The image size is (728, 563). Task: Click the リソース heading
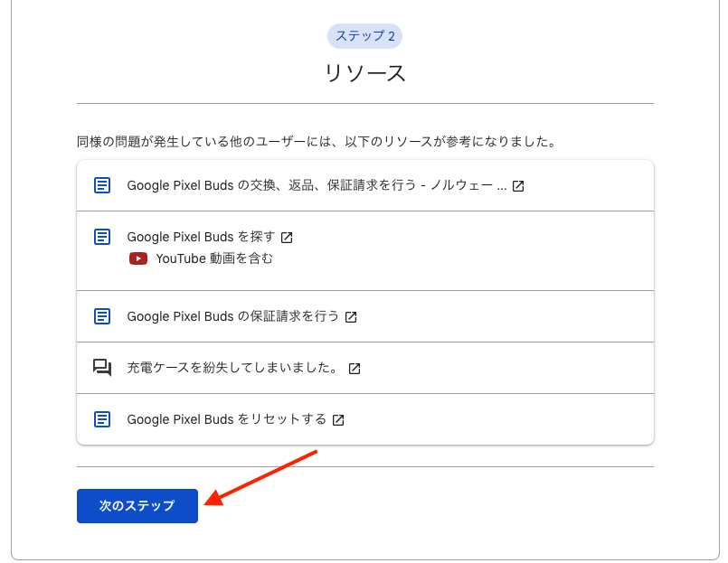pyautogui.click(x=365, y=73)
